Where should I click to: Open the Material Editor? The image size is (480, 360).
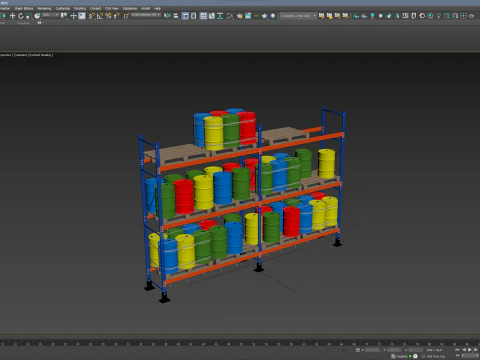pos(230,16)
